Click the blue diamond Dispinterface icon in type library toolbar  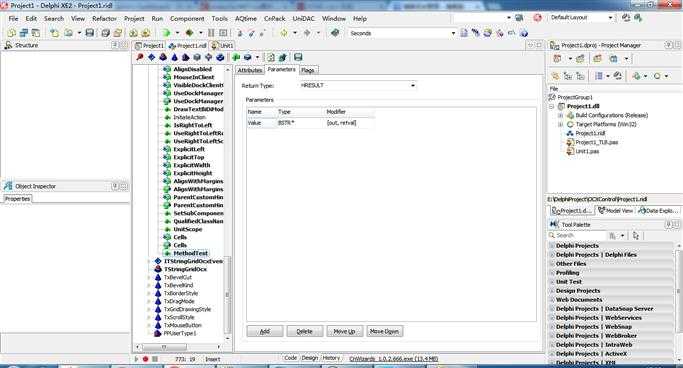[152, 57]
